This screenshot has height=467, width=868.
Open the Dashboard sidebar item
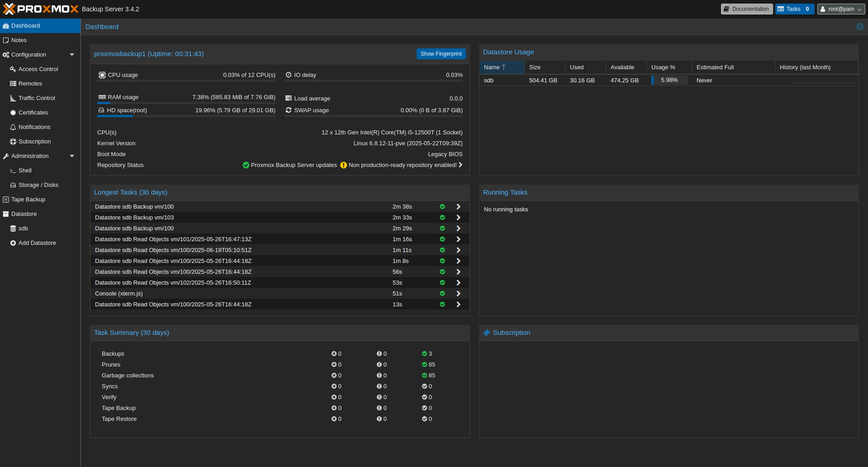click(x=40, y=26)
